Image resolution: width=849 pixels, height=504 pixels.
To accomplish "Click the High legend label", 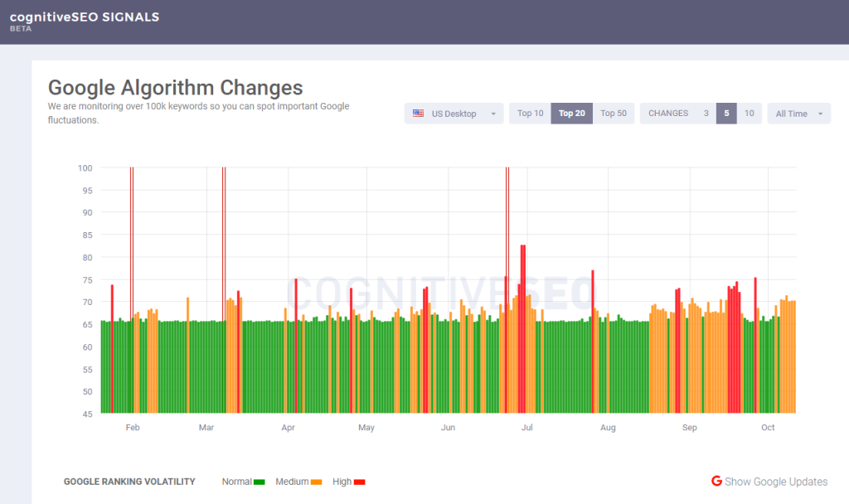I will (342, 482).
